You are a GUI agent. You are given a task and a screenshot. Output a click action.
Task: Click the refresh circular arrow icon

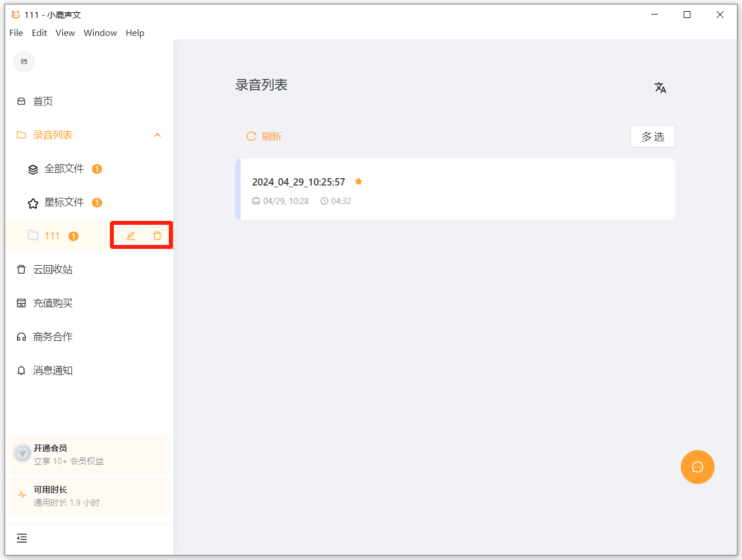[x=251, y=136]
